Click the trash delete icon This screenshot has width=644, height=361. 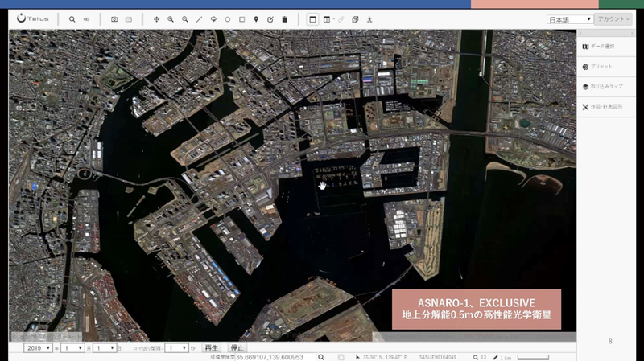(x=284, y=19)
